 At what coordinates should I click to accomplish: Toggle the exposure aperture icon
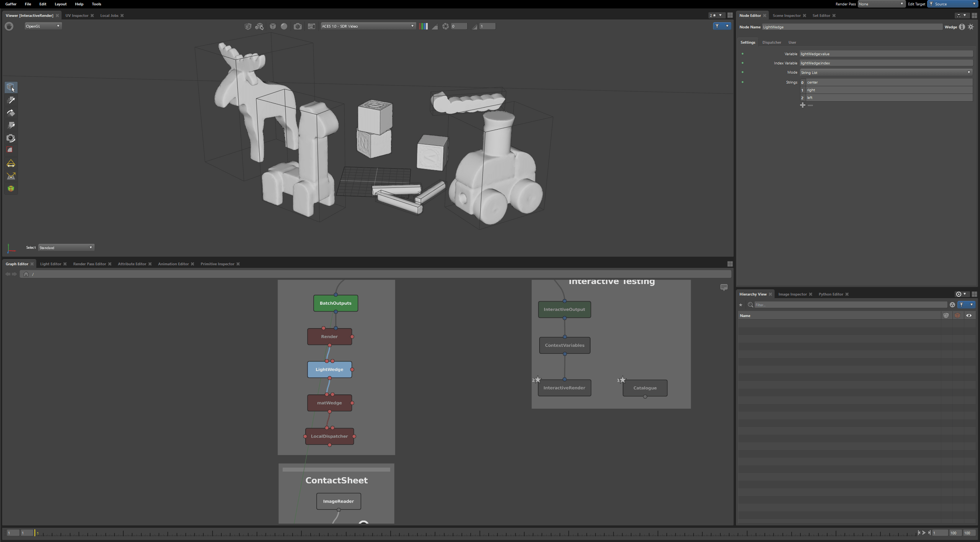click(x=445, y=26)
